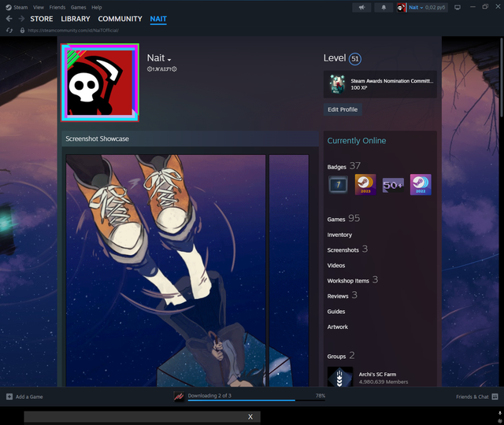The width and height of the screenshot is (504, 425).
Task: Expand the Nait name history dropdown
Action: point(169,59)
